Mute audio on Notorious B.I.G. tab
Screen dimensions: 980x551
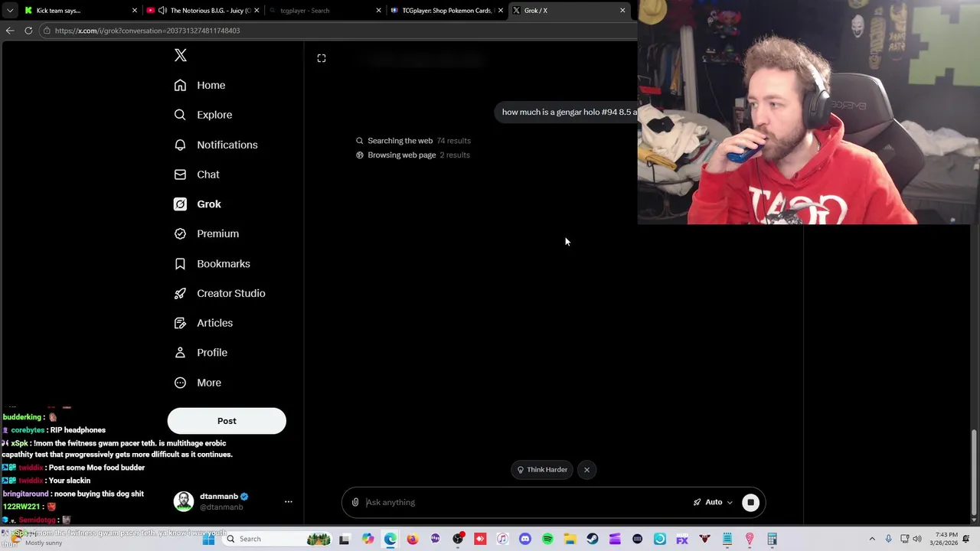click(x=162, y=11)
